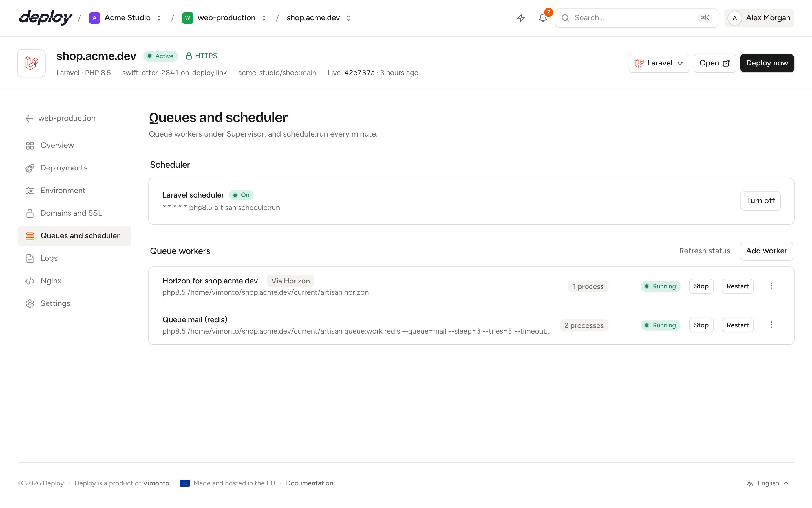
Task: Turn off the Laravel scheduler
Action: coord(760,201)
